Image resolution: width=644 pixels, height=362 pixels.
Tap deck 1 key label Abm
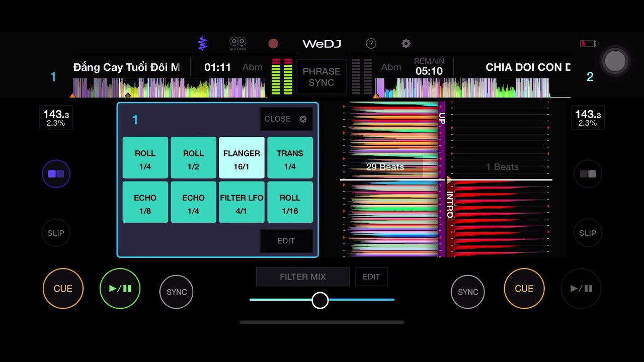point(252,67)
